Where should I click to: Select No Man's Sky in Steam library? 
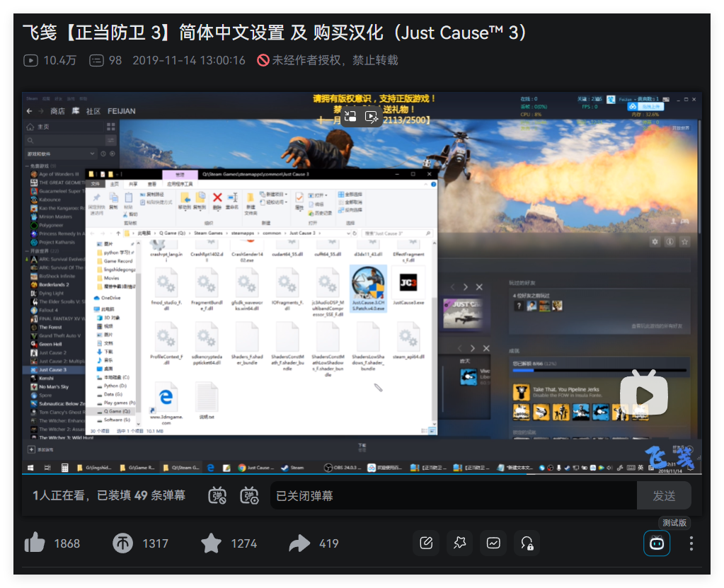point(54,387)
